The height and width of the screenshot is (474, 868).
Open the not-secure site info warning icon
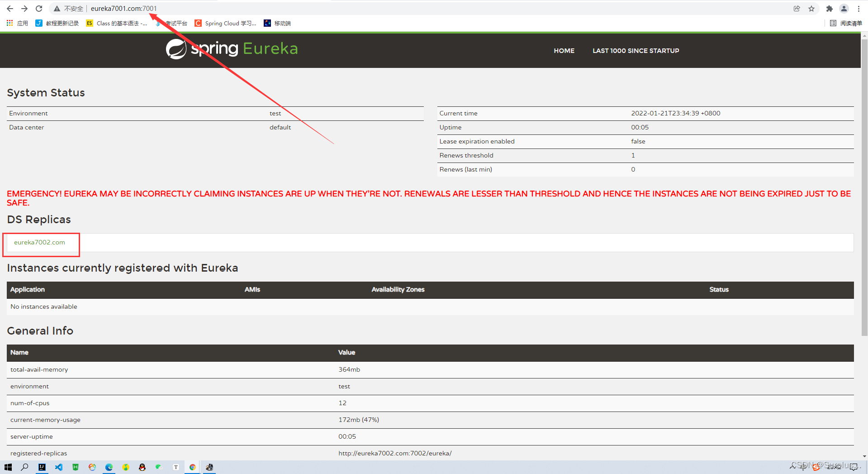[57, 9]
